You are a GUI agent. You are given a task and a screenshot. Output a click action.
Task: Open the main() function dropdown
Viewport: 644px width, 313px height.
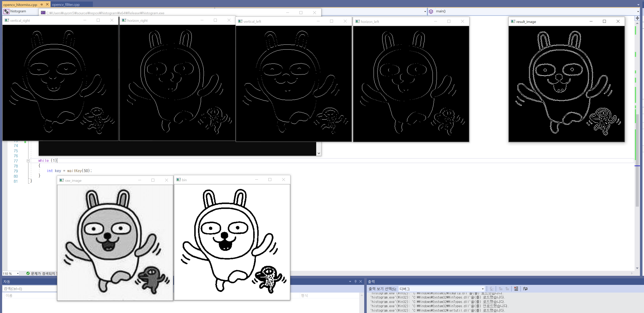click(x=638, y=11)
